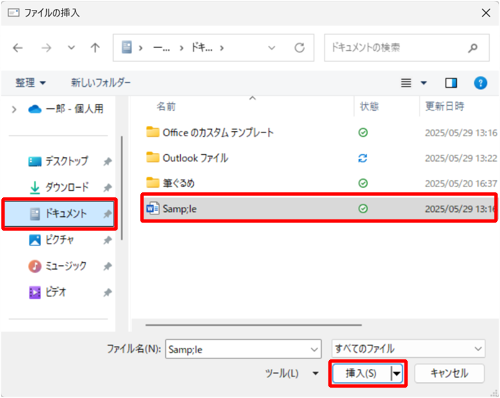The width and height of the screenshot is (500, 398).
Task: Change the view layout icon
Action: coord(406,83)
